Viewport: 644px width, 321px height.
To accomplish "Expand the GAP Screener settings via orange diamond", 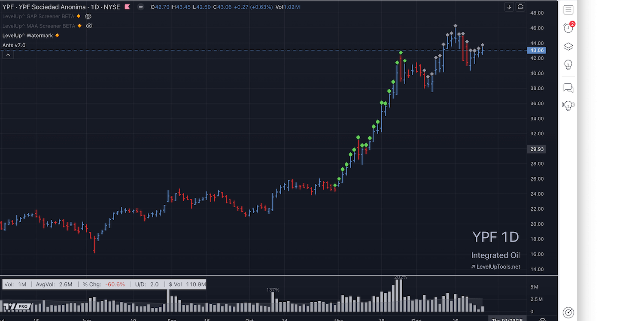I will [x=79, y=16].
